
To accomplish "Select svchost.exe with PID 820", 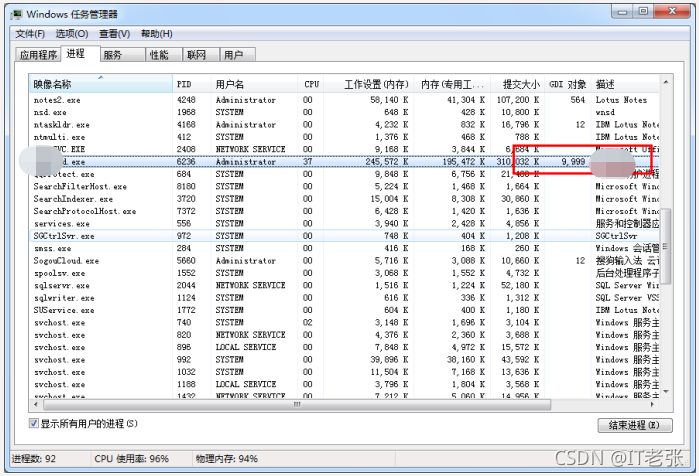I will (x=345, y=335).
